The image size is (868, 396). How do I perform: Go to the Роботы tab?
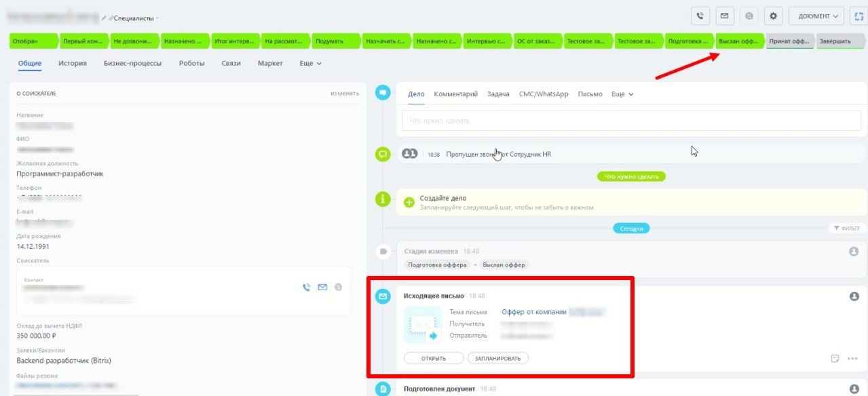191,63
